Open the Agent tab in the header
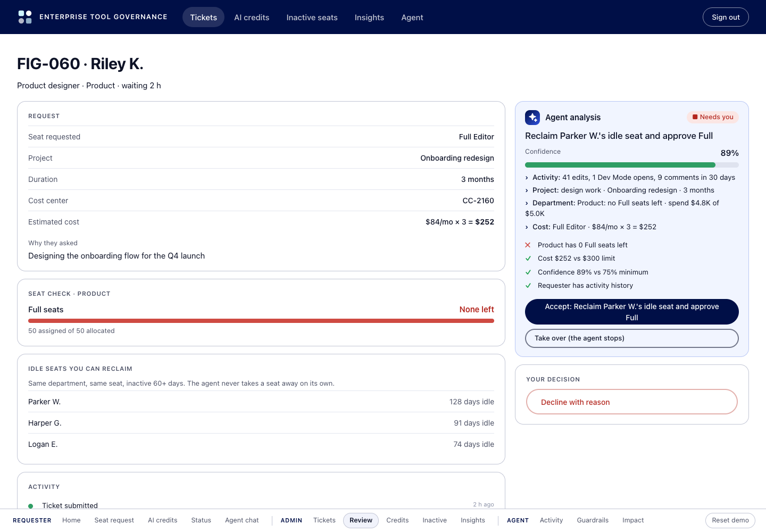This screenshot has width=766, height=532. [412, 17]
